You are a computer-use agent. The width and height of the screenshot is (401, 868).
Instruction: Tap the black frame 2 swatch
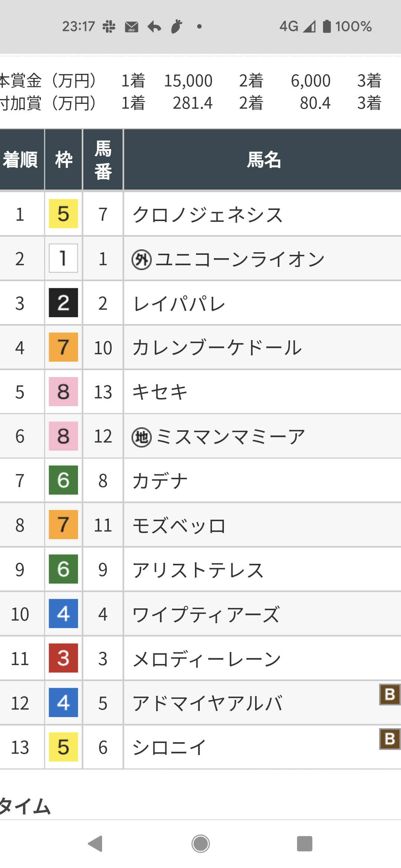(63, 303)
